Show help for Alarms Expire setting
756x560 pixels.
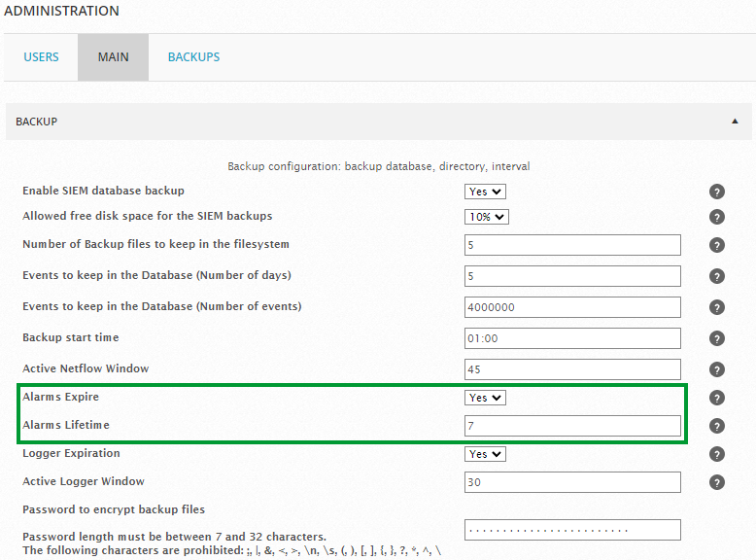click(x=717, y=398)
